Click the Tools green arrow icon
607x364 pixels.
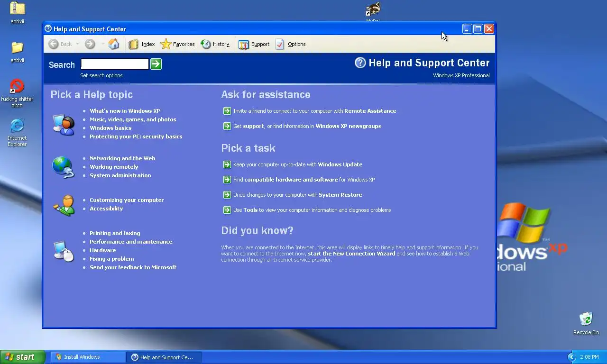(x=227, y=210)
